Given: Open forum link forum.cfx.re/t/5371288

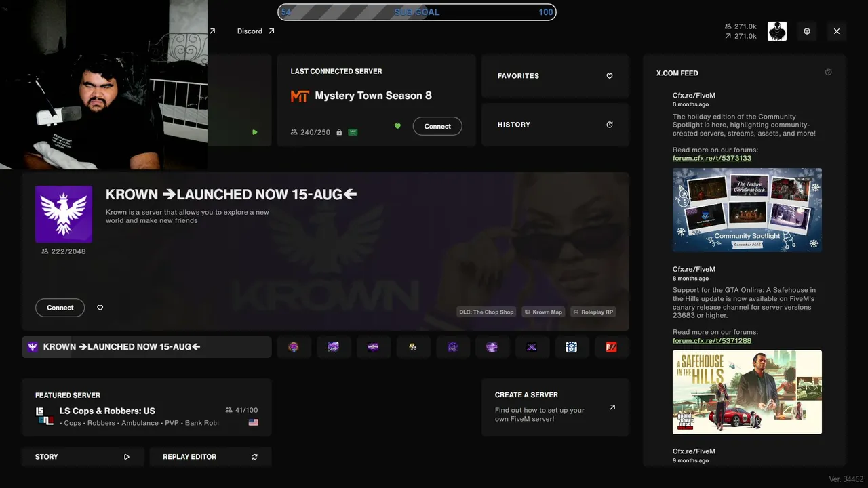Looking at the screenshot, I should click(712, 340).
